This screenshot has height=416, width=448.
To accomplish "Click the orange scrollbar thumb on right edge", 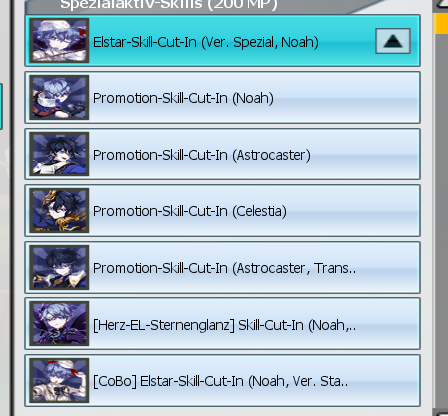I will [x=441, y=23].
